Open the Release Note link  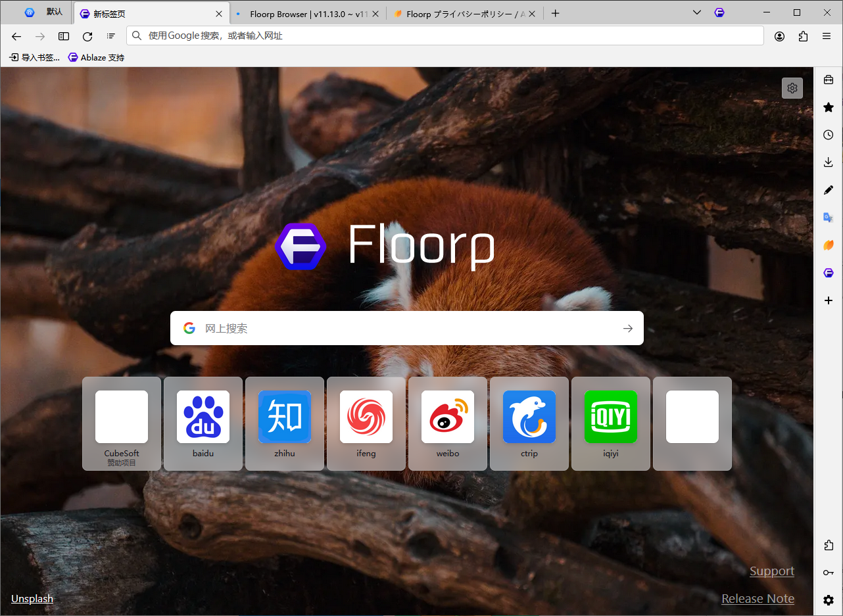click(758, 599)
